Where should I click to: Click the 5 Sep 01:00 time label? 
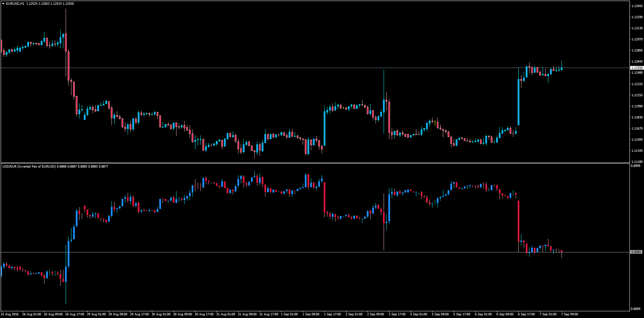pos(419,314)
